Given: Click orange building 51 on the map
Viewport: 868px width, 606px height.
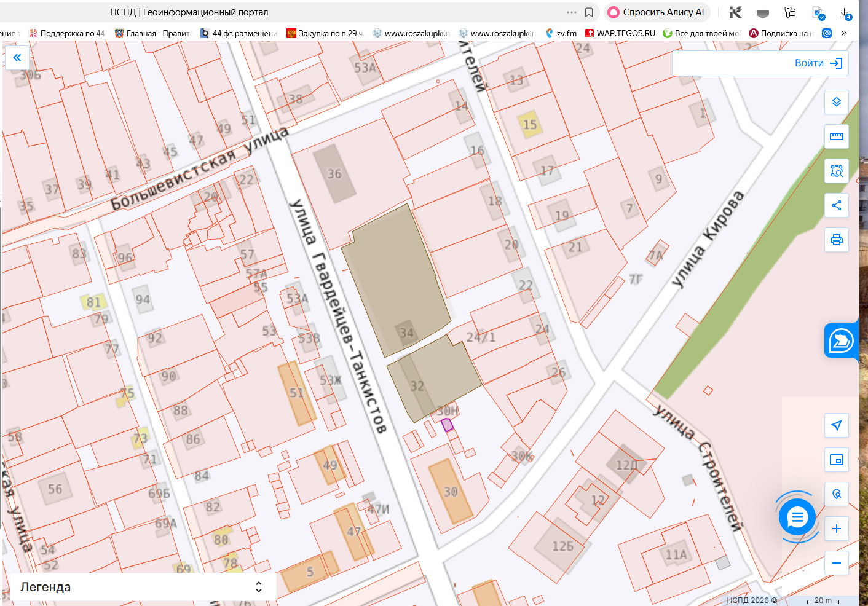Looking at the screenshot, I should tap(297, 393).
